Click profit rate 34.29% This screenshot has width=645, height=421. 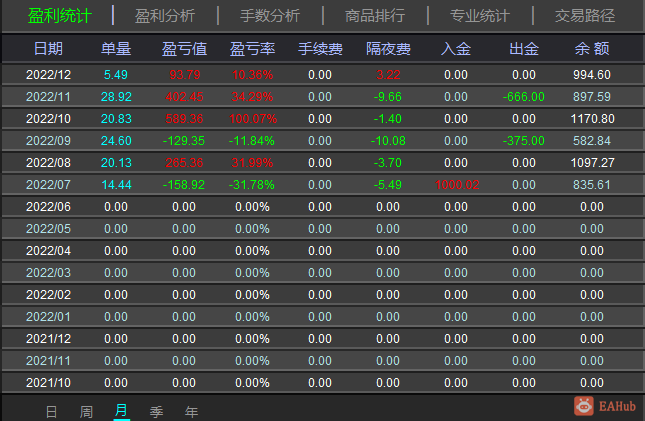click(x=252, y=97)
